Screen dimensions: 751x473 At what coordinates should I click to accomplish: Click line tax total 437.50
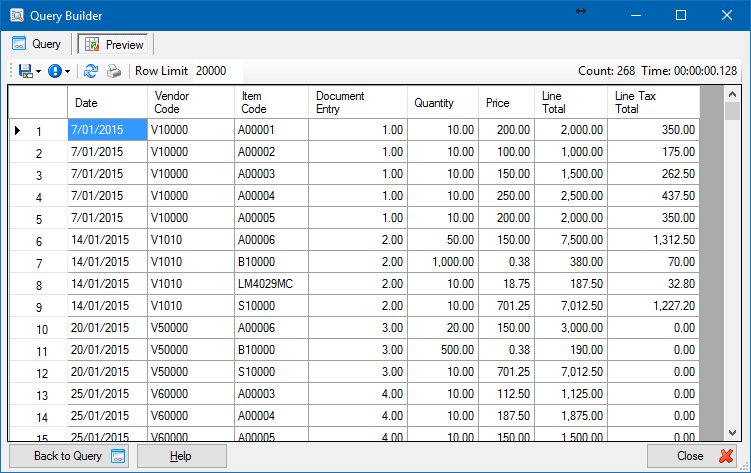[653, 196]
